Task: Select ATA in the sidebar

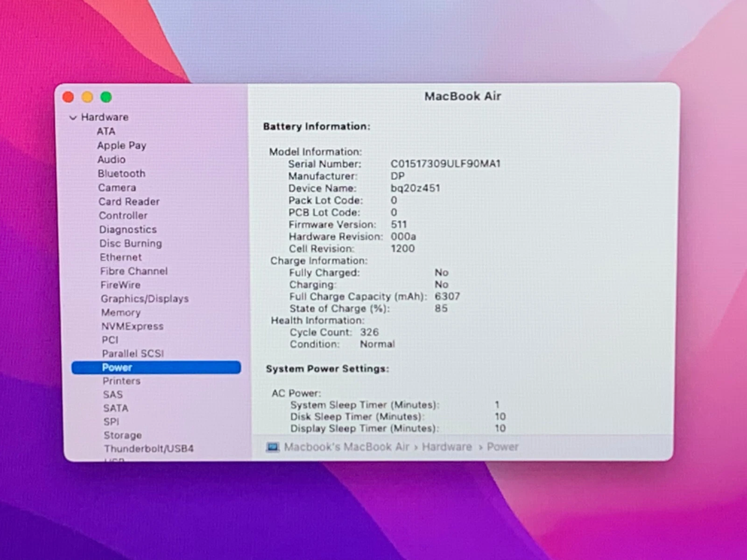Action: click(x=106, y=131)
